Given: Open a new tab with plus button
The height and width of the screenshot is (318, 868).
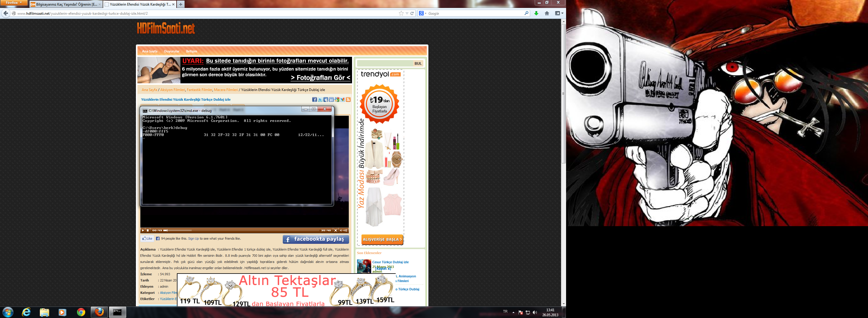Looking at the screenshot, I should click(x=181, y=4).
